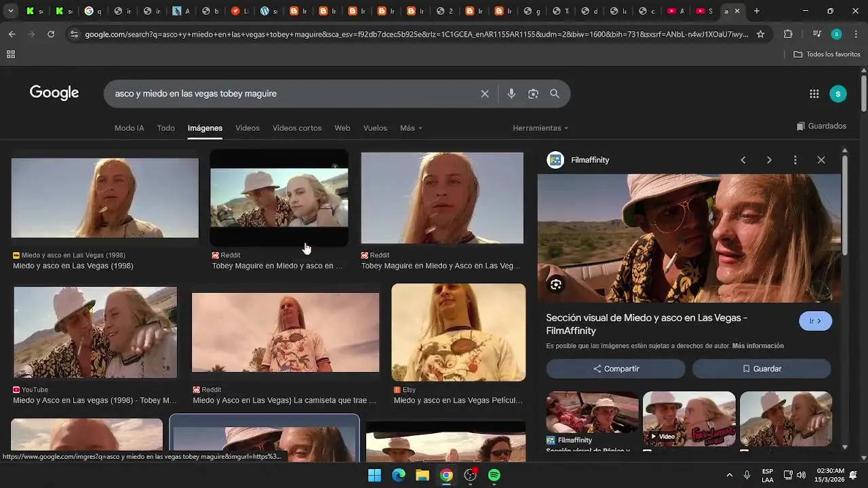Viewport: 868px width, 488px height.
Task: Clear the search box with the X icon
Action: tap(485, 94)
